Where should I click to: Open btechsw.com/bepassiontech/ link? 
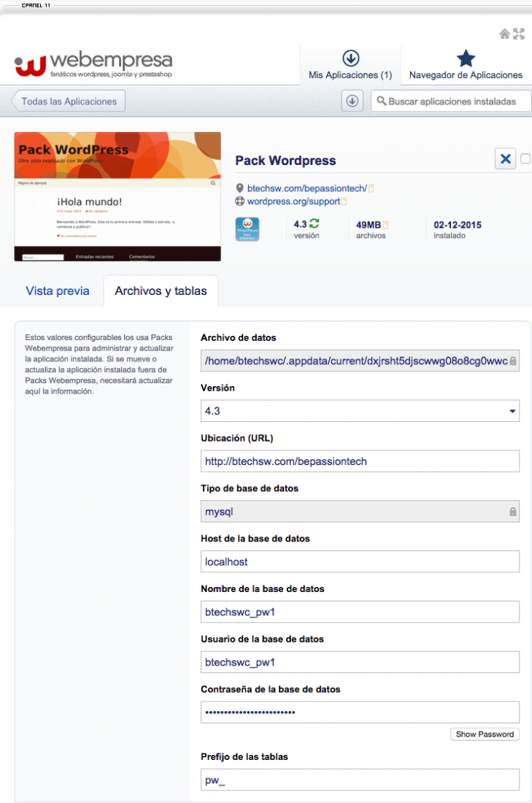(x=307, y=188)
